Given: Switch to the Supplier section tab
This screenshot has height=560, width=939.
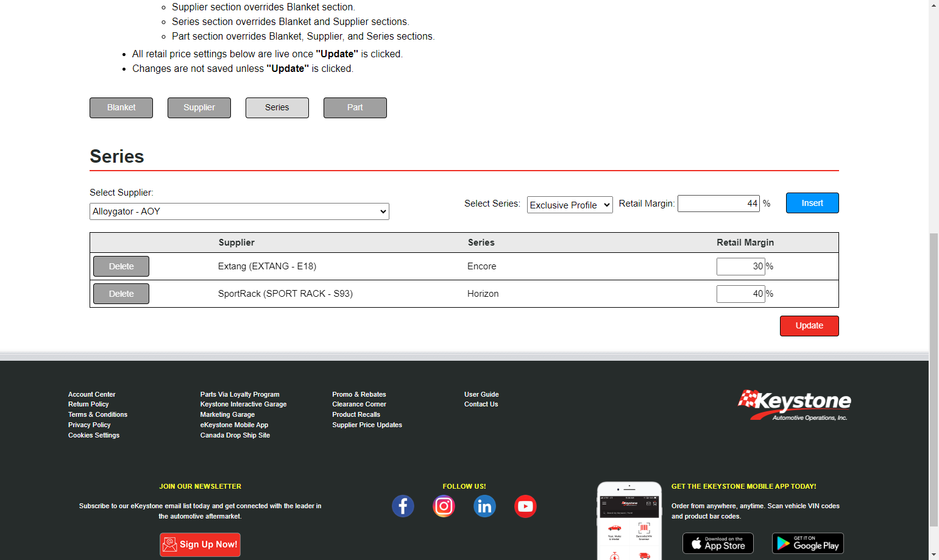Looking at the screenshot, I should pos(199,108).
